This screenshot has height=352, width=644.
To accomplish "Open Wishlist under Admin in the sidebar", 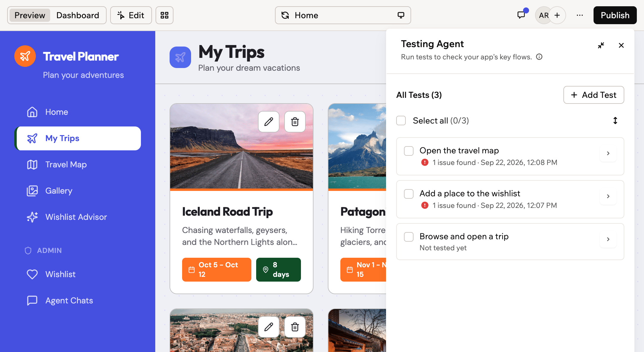I will point(78,274).
